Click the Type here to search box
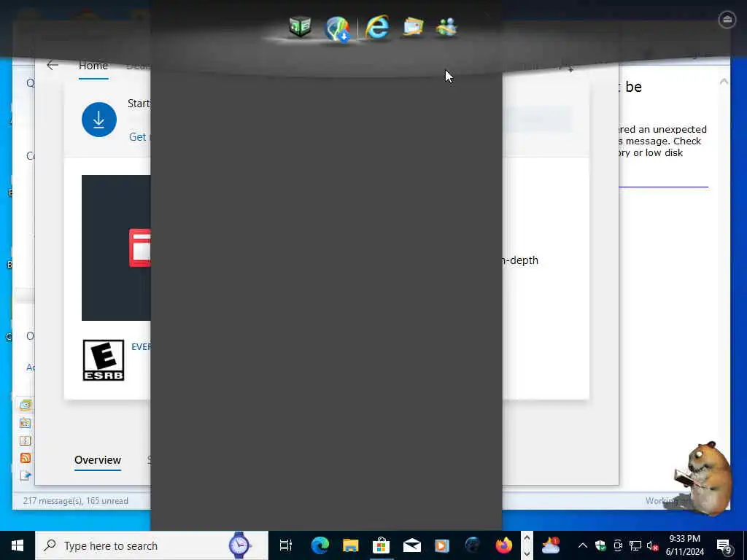Screen dimensions: 747x560 pyautogui.click(x=152, y=545)
